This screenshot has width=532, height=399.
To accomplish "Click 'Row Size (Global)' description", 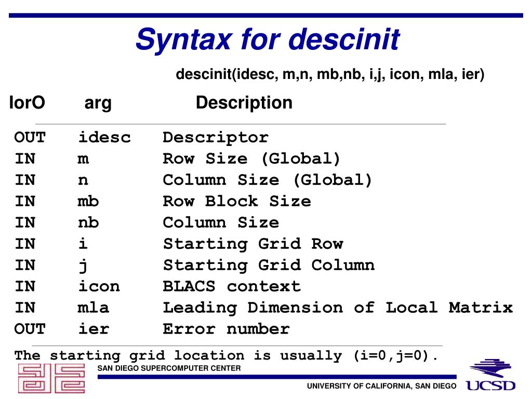I will click(x=251, y=159).
